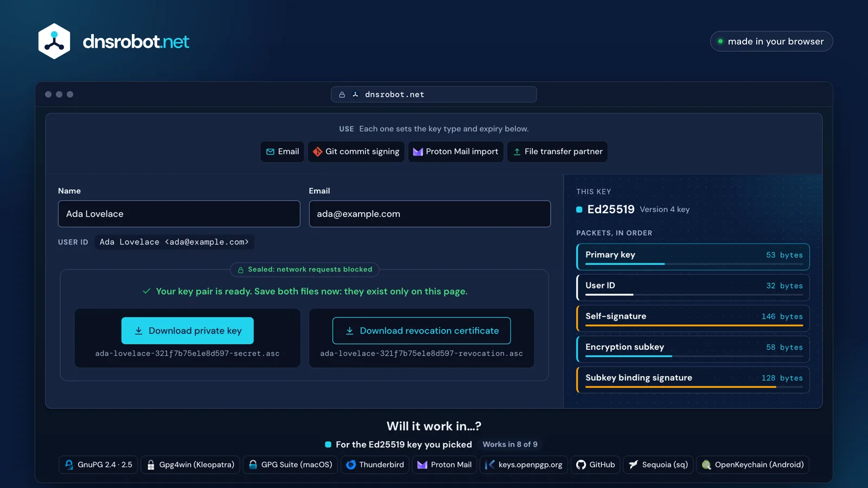This screenshot has width=868, height=488.
Task: Click the dnsrobot.net wordmark
Action: [136, 42]
